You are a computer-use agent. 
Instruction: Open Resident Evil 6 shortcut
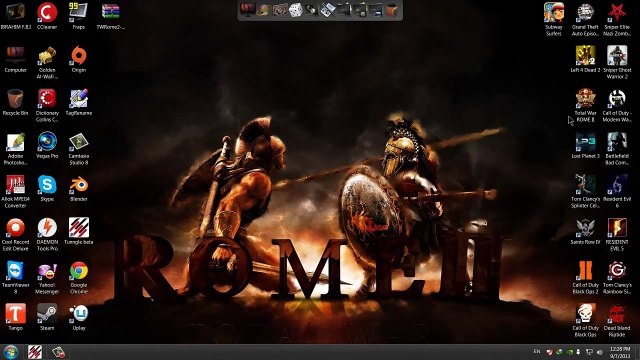tap(617, 191)
